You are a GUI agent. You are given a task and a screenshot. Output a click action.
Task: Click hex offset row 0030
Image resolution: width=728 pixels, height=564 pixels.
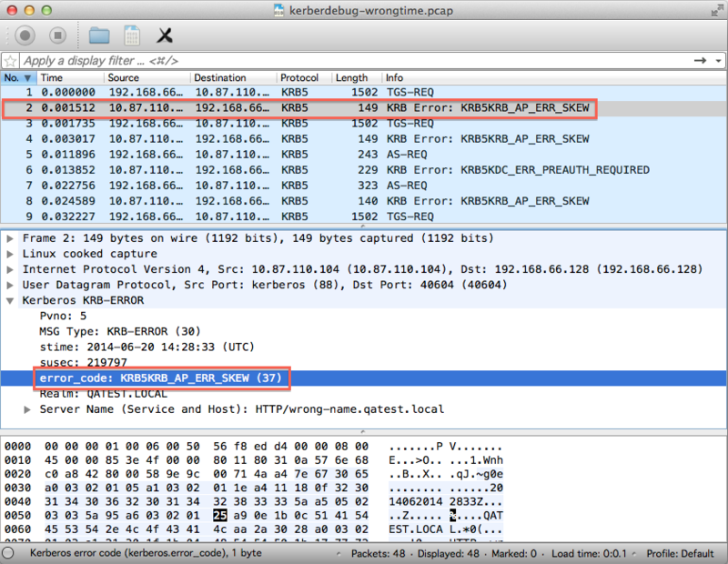pos(17,488)
